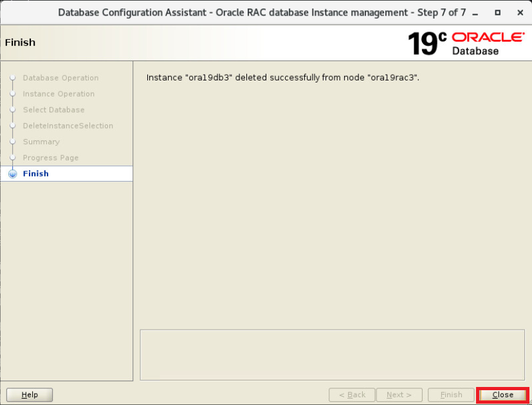Close the window using title bar X
This screenshot has height=405, width=532.
pyautogui.click(x=520, y=13)
